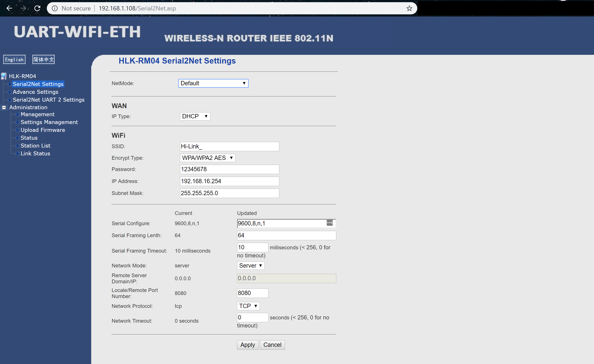
Task: Open the Link Status page
Action: pyautogui.click(x=35, y=153)
